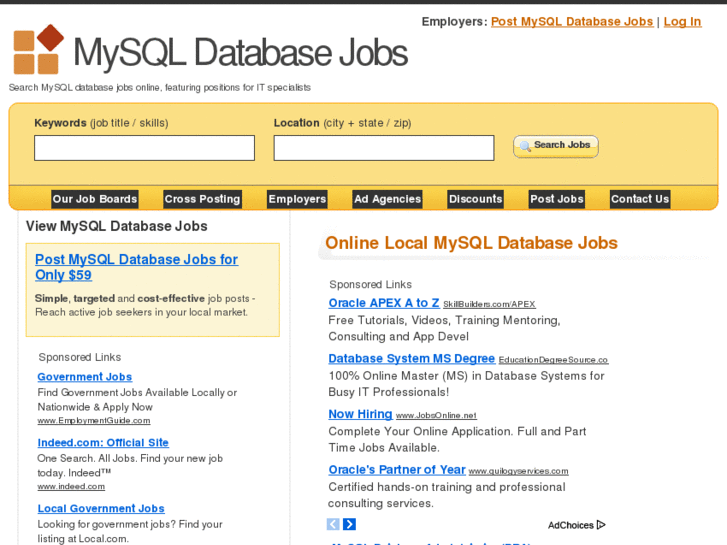Click the Log In link
Screen dimensions: 727x545
[x=682, y=21]
